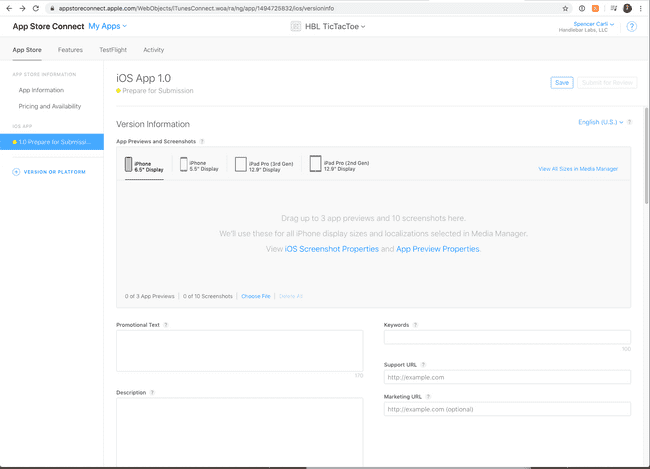
Task: Show help for Keywords field
Action: point(415,325)
